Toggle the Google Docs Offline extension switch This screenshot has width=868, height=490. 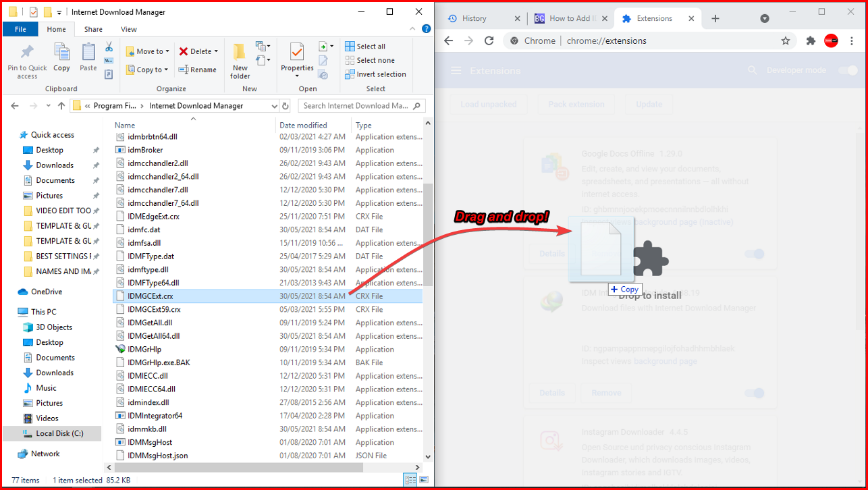click(x=754, y=254)
